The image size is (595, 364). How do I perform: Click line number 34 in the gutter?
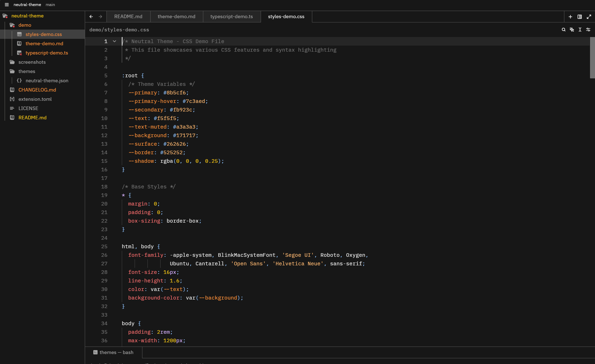[x=104, y=323]
